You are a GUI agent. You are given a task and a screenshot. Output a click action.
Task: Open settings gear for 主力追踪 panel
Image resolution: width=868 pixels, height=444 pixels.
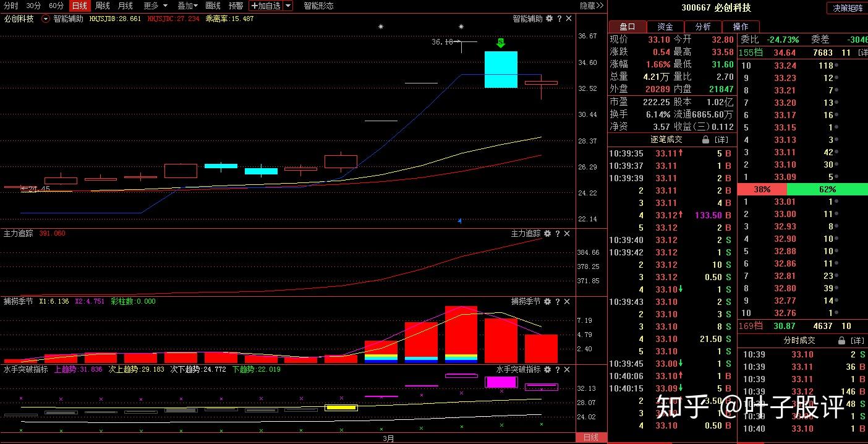548,234
